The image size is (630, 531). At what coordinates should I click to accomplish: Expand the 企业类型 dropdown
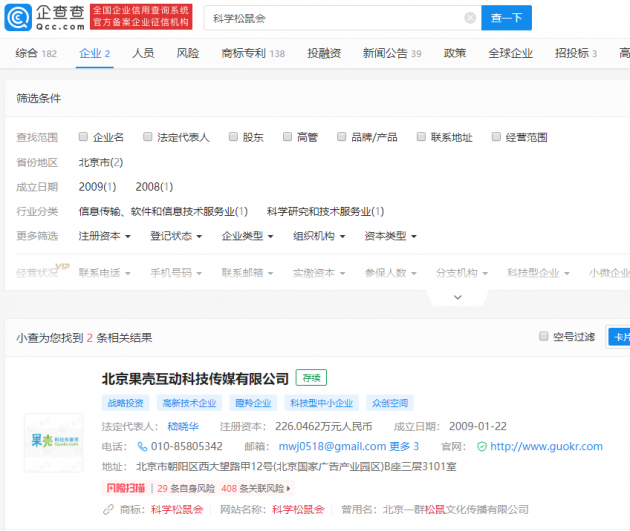tap(248, 236)
